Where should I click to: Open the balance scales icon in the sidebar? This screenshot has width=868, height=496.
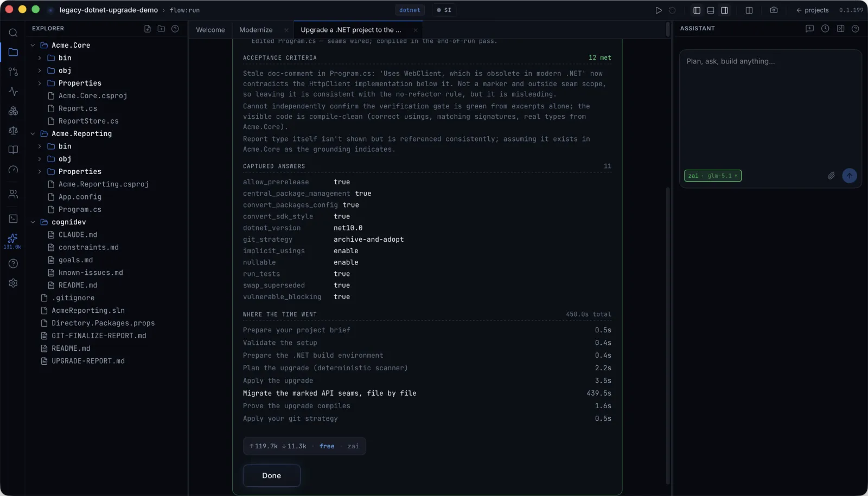(13, 130)
